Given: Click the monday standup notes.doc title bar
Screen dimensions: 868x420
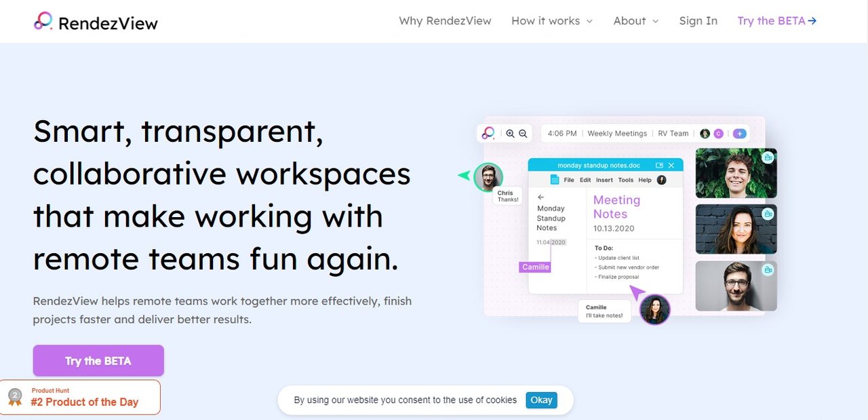Looking at the screenshot, I should tap(606, 165).
